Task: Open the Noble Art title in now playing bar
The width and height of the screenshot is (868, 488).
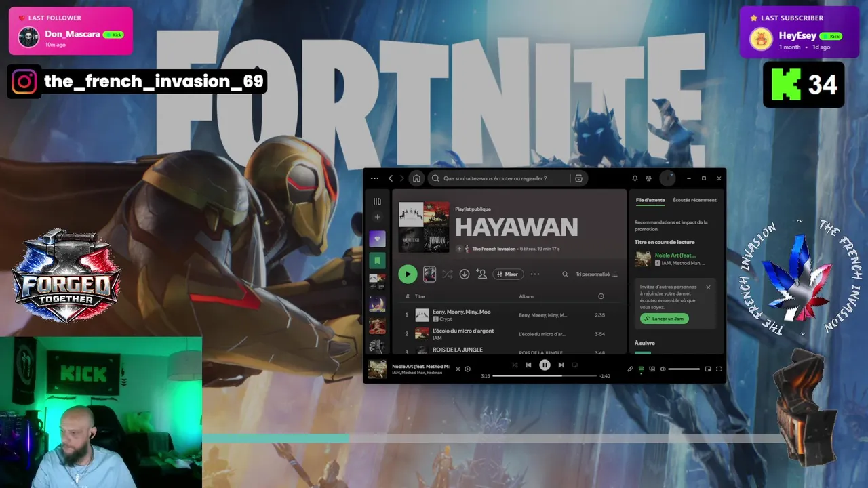Action: 420,366
